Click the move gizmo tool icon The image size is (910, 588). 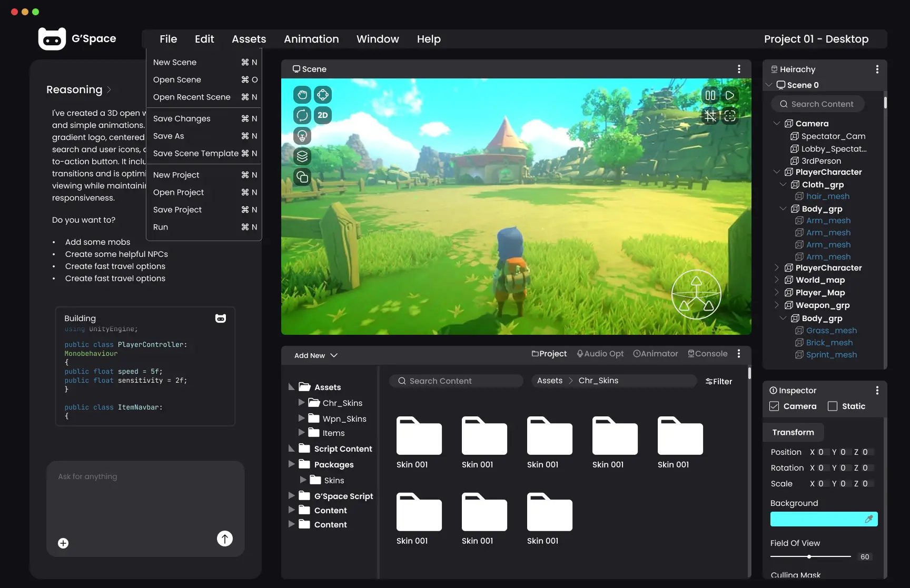[323, 95]
